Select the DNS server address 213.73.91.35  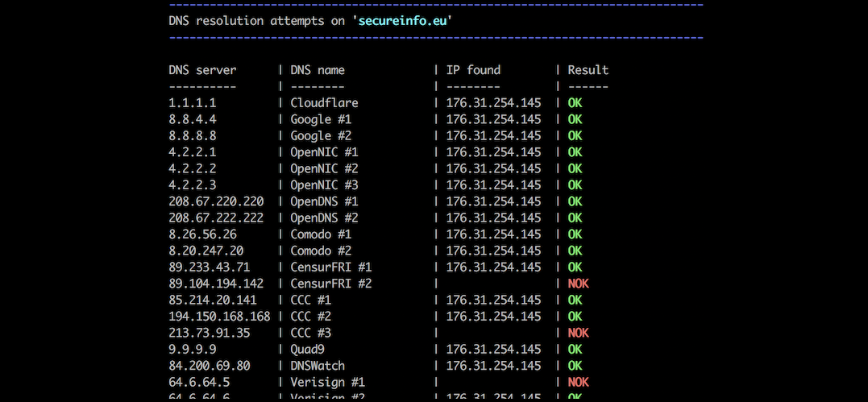point(210,333)
